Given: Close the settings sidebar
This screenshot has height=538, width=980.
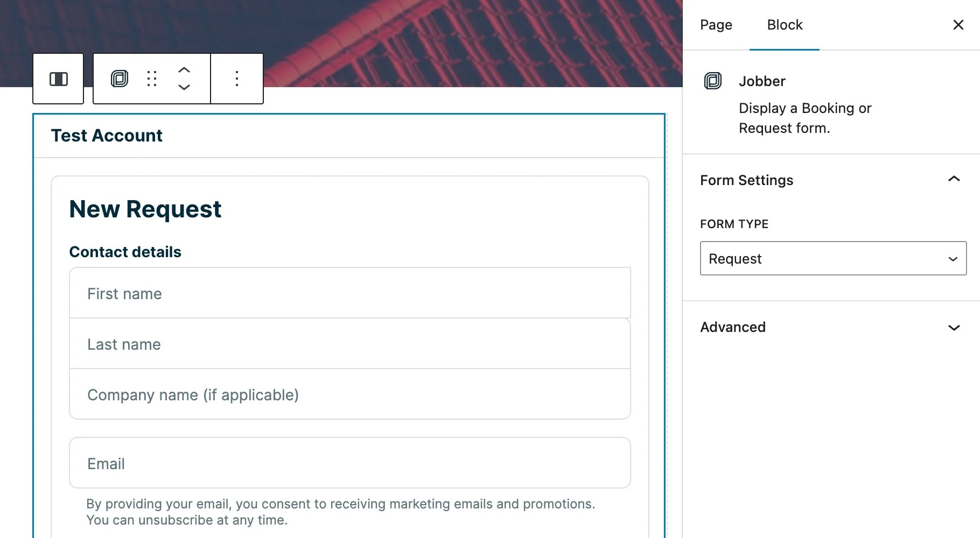Looking at the screenshot, I should (958, 25).
